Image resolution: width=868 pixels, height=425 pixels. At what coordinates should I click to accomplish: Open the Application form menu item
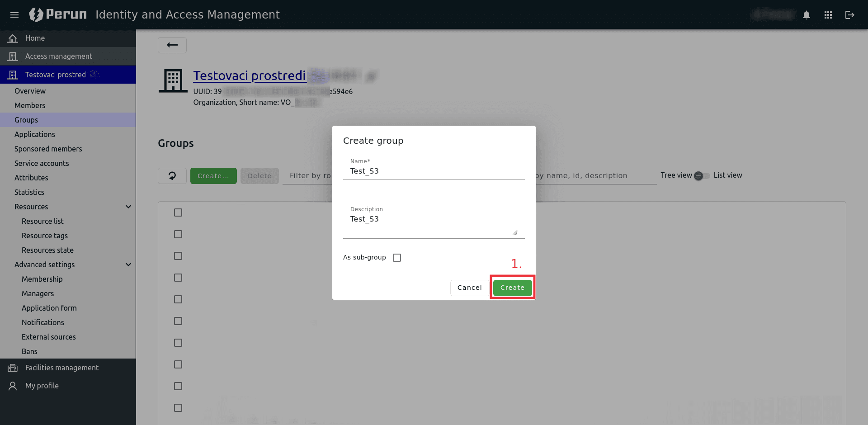pyautogui.click(x=49, y=308)
